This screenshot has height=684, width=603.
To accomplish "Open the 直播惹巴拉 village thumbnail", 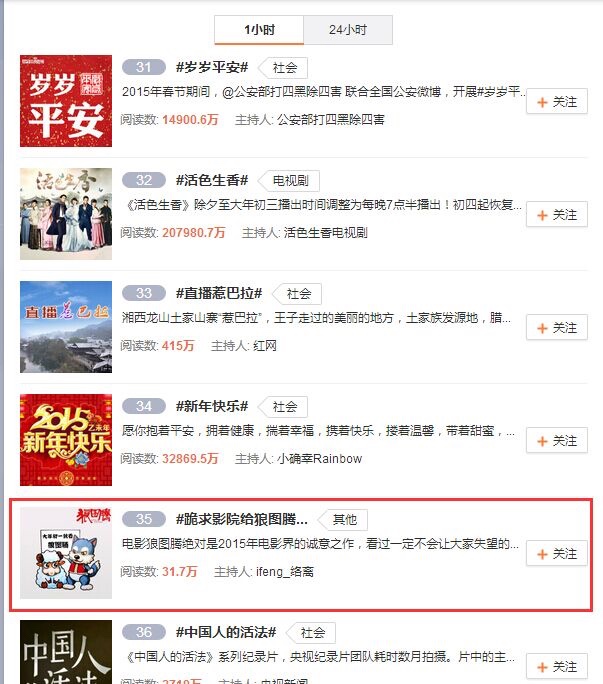I will tap(66, 327).
